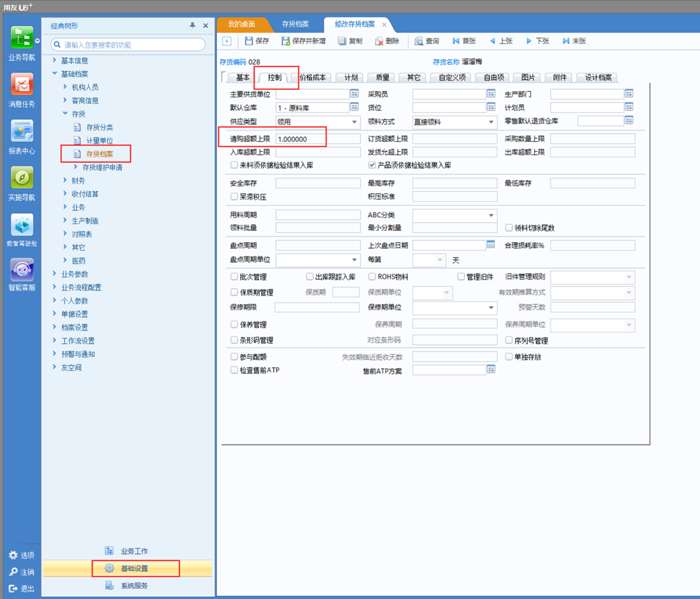Click the plus square toolbar icon
This screenshot has height=599, width=700.
pos(227,41)
